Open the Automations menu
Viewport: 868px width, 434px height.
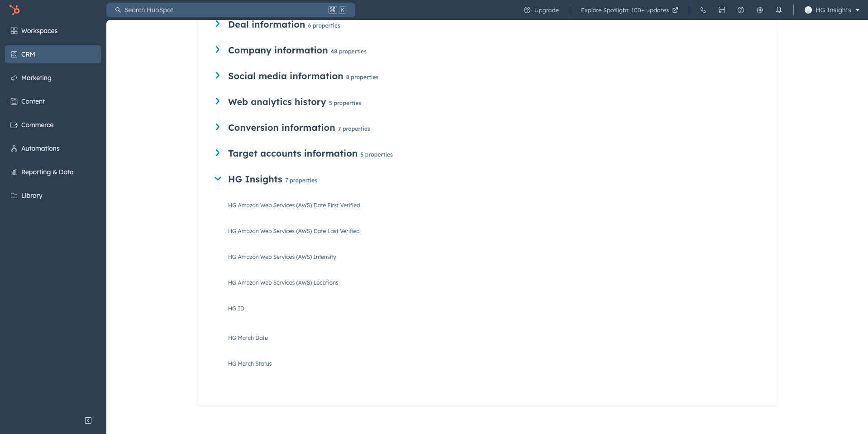[x=53, y=148]
